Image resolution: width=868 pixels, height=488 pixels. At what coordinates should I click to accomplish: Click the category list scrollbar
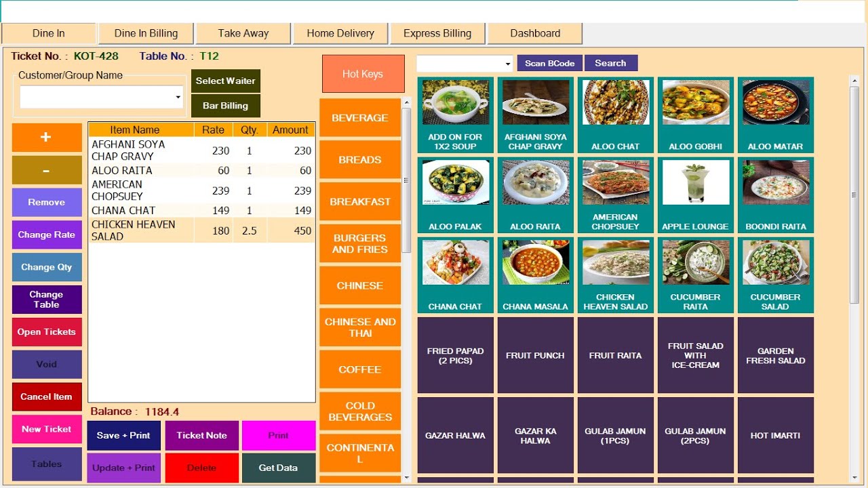click(407, 180)
